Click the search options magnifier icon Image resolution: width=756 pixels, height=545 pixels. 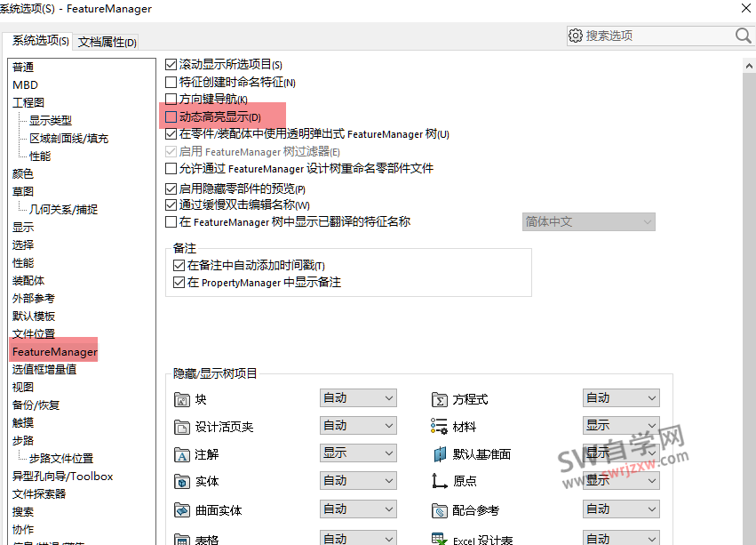coord(743,36)
